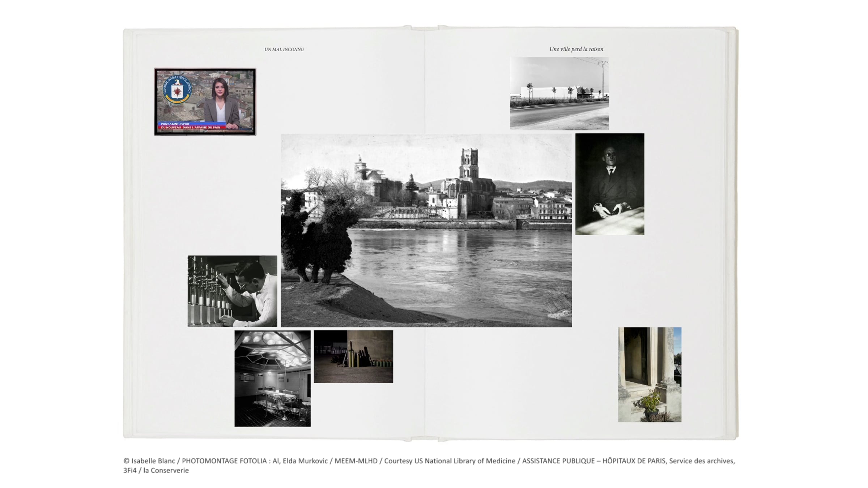Click the utility pole in roadside photo
The height and width of the screenshot is (488, 868).
603,78
